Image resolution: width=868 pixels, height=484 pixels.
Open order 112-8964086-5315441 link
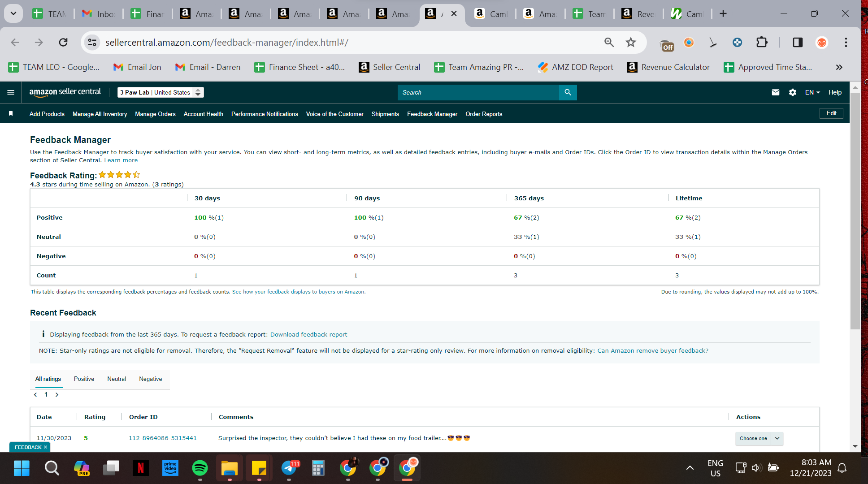coord(163,438)
